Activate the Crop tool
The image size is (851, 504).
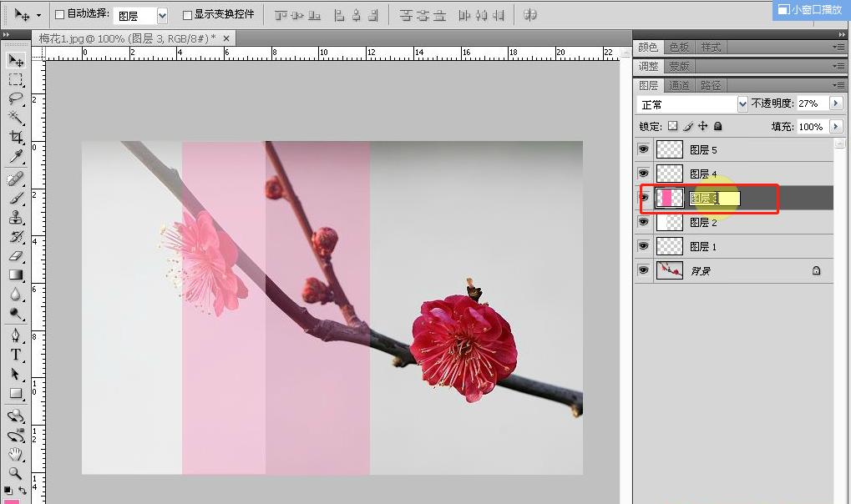[x=16, y=137]
